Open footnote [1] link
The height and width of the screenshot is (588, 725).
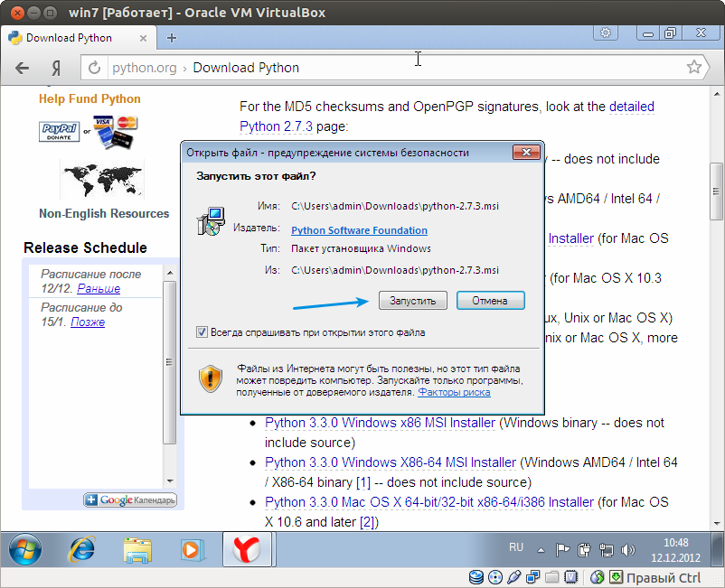363,482
